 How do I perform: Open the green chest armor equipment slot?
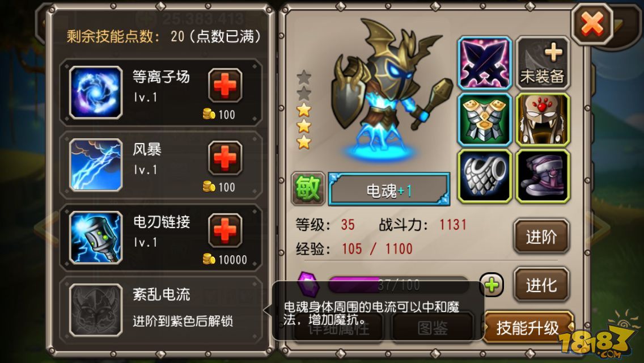[485, 120]
